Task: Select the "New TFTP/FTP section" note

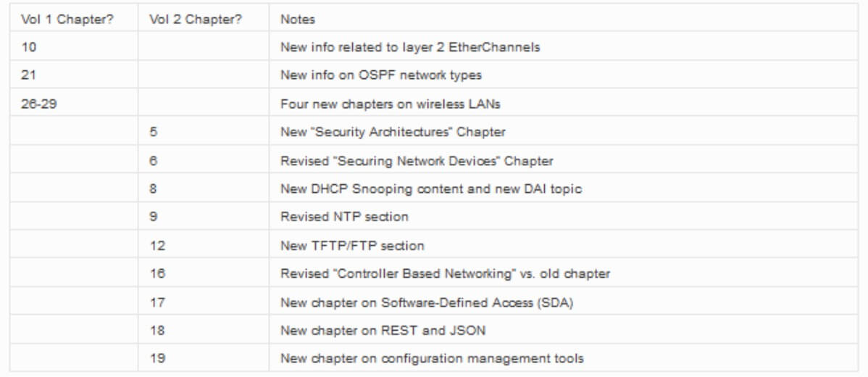Action: click(352, 246)
